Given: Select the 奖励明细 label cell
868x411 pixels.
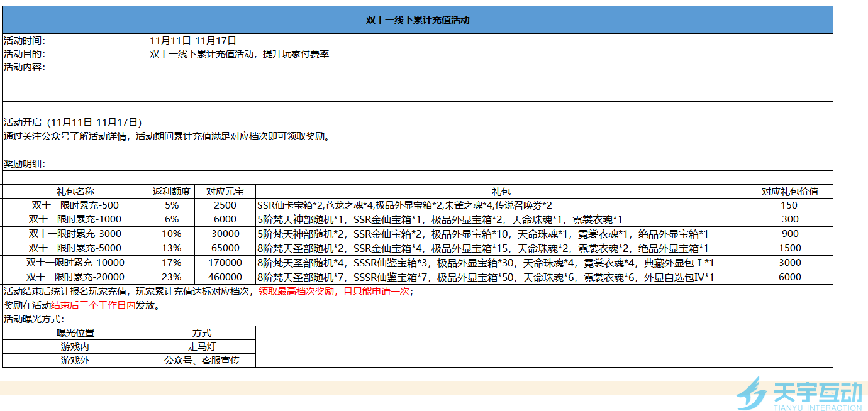Looking at the screenshot, I should pos(25,163).
